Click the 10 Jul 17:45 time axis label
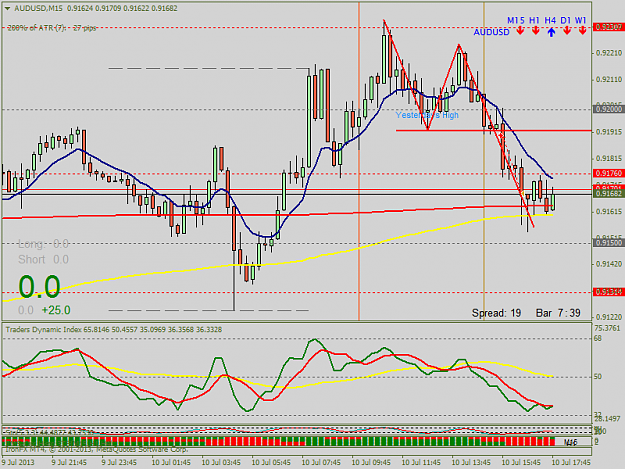The height and width of the screenshot is (469, 625). point(571,463)
